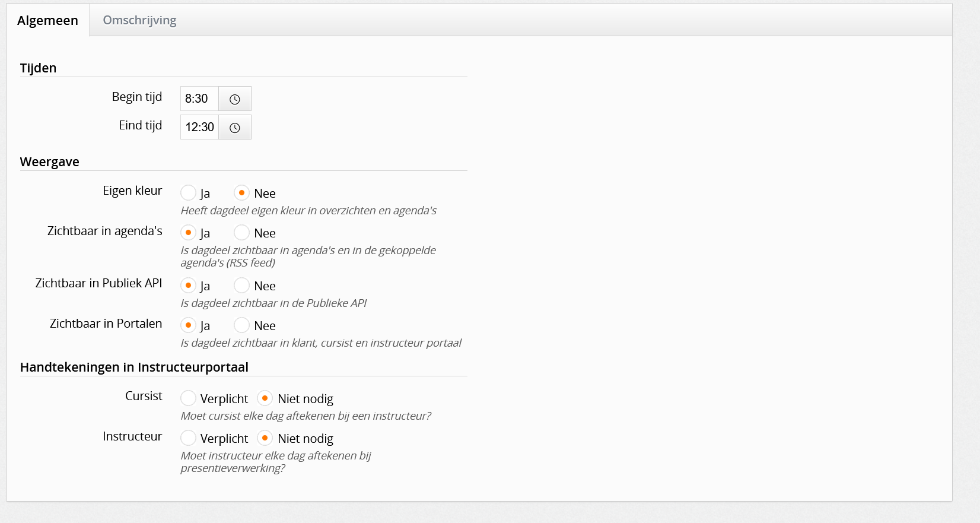Choose Nee for Zichtbaar in agenda's
This screenshot has width=980, height=523.
pos(241,233)
